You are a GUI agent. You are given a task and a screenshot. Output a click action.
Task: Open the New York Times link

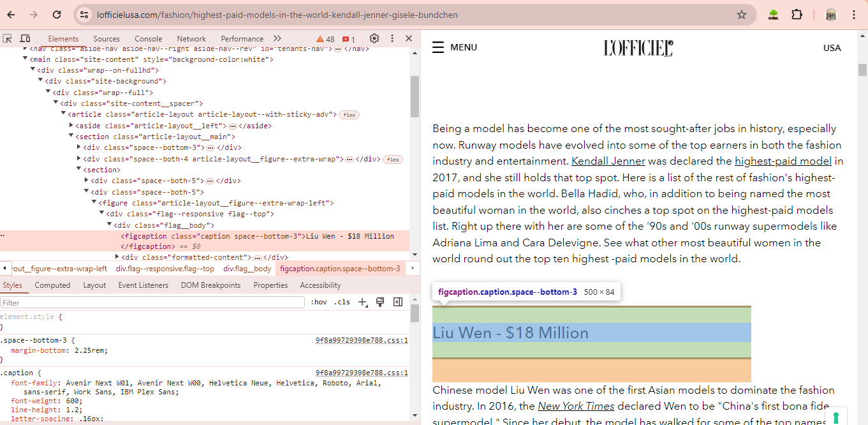(x=576, y=406)
